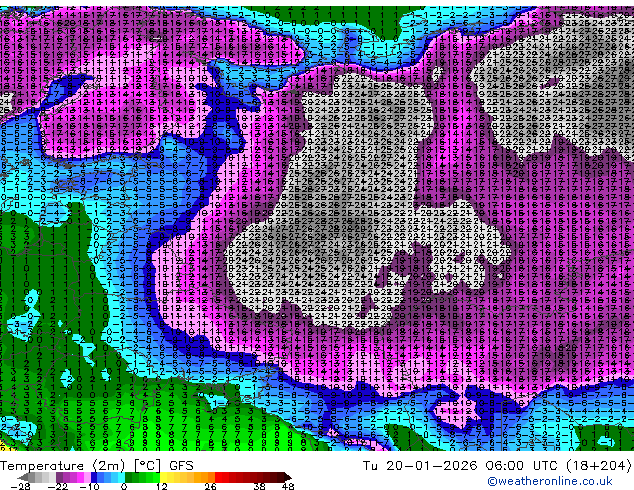Click the '-22' legend label
Image resolution: width=634 pixels, height=490 pixels.
coord(58,486)
